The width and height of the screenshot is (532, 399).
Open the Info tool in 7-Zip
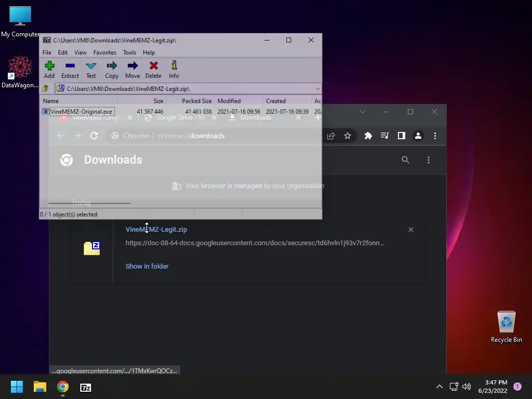[174, 70]
